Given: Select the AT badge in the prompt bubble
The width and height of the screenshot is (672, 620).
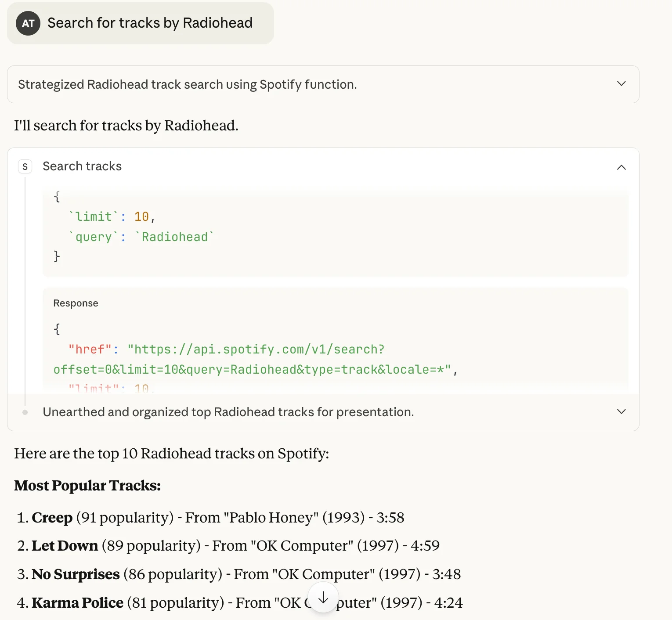Looking at the screenshot, I should click(x=28, y=23).
